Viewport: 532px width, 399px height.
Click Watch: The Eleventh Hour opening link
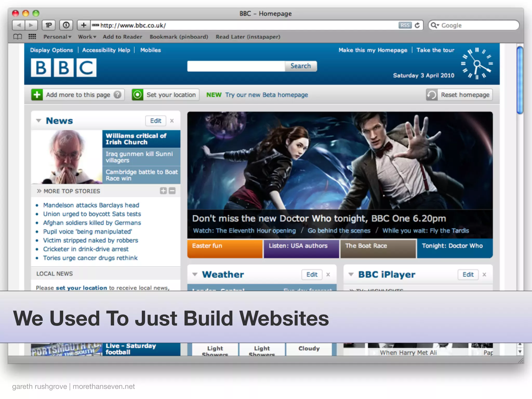pyautogui.click(x=244, y=231)
